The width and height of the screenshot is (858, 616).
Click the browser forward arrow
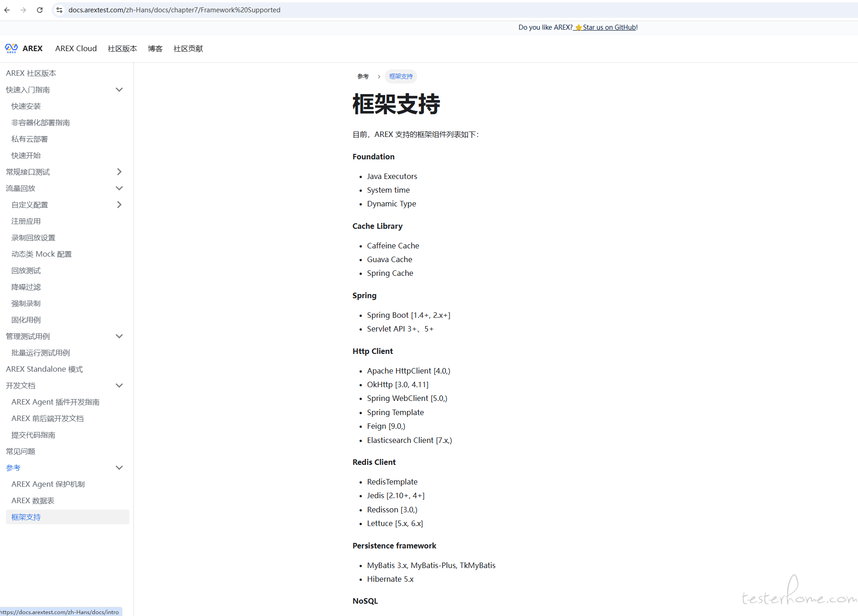click(x=23, y=10)
